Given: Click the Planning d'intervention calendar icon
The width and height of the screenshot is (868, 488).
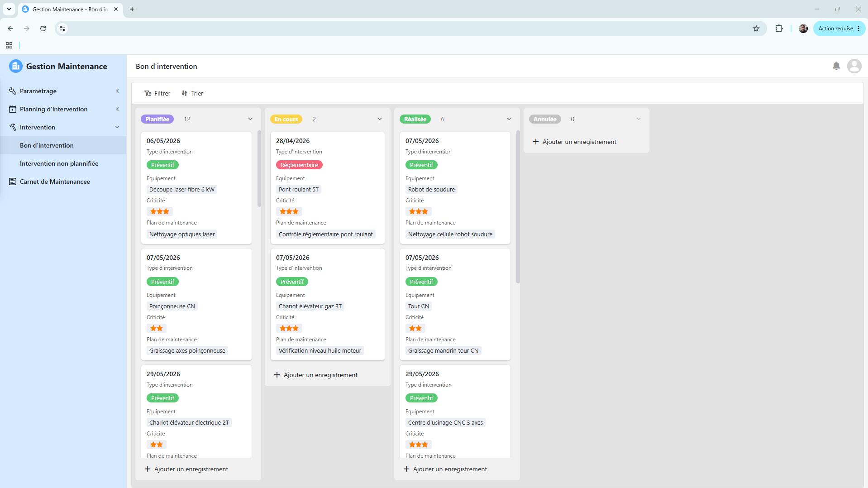Looking at the screenshot, I should click(x=13, y=109).
